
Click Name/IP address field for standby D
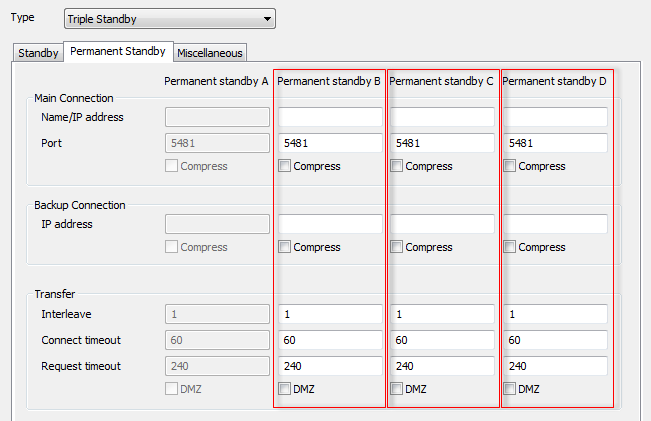(556, 117)
